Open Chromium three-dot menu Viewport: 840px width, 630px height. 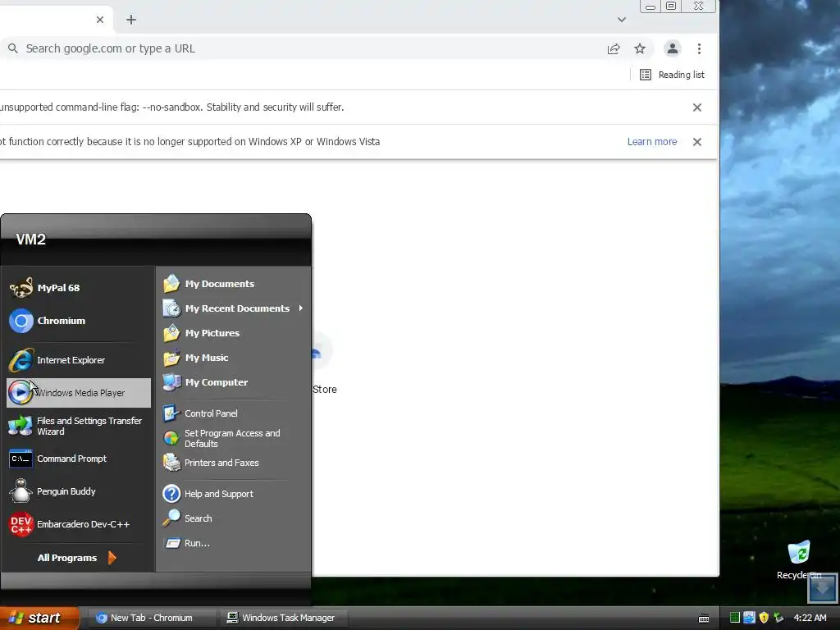click(x=699, y=48)
